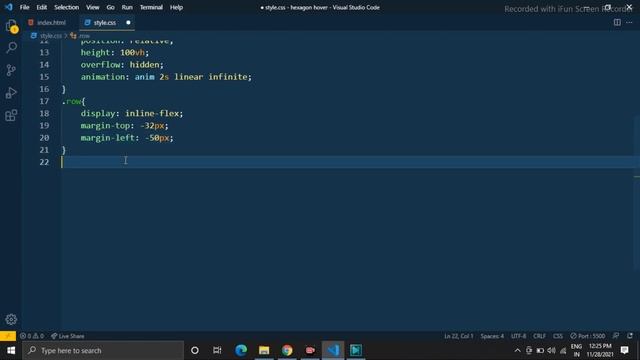640x360 pixels.
Task: Open the Explorer view in activity bar
Action: (x=11, y=26)
